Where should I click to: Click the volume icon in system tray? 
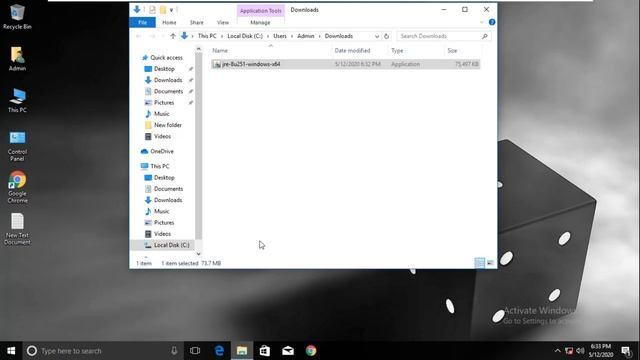580,351
